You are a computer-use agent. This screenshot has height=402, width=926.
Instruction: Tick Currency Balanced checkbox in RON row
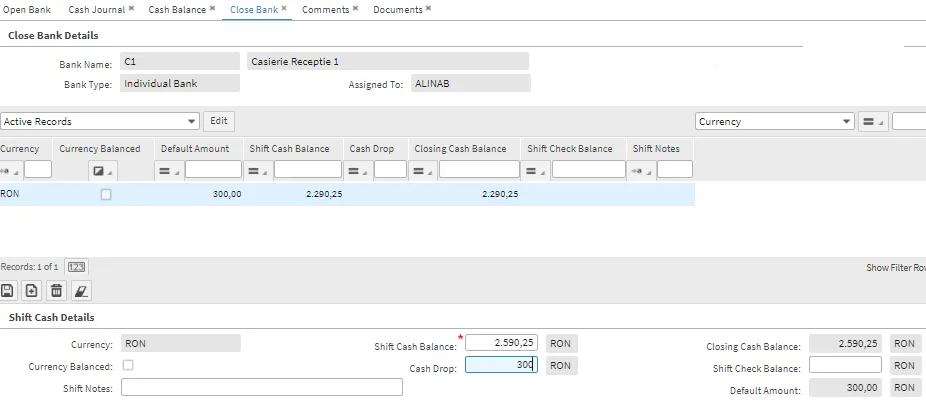[x=106, y=194]
